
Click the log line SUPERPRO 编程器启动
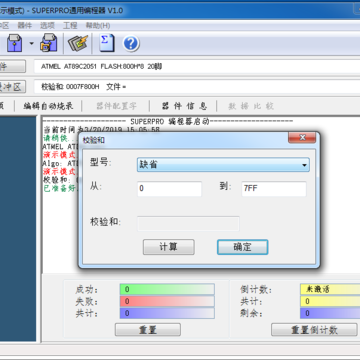click(168, 121)
